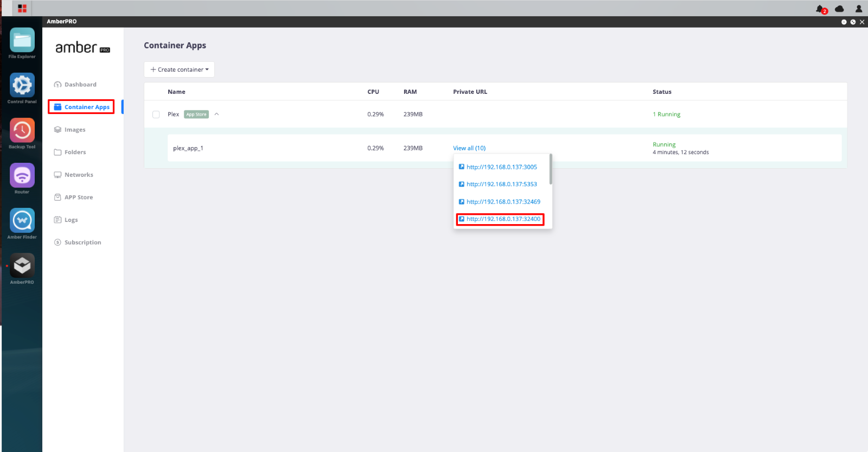Click the Plex group name
Screen dimensions: 868x452
tap(173, 114)
